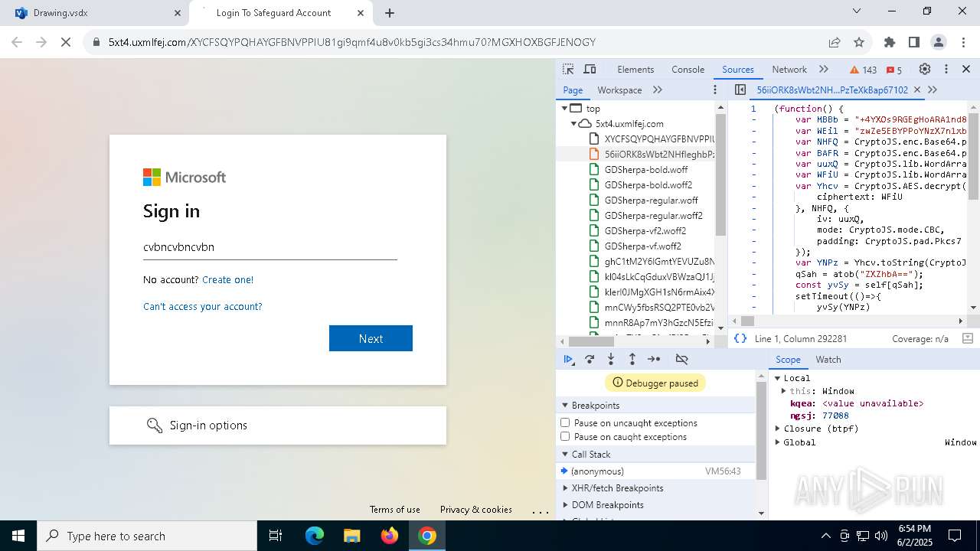980x551 pixels.
Task: Switch to the Watch tab
Action: coord(828,360)
